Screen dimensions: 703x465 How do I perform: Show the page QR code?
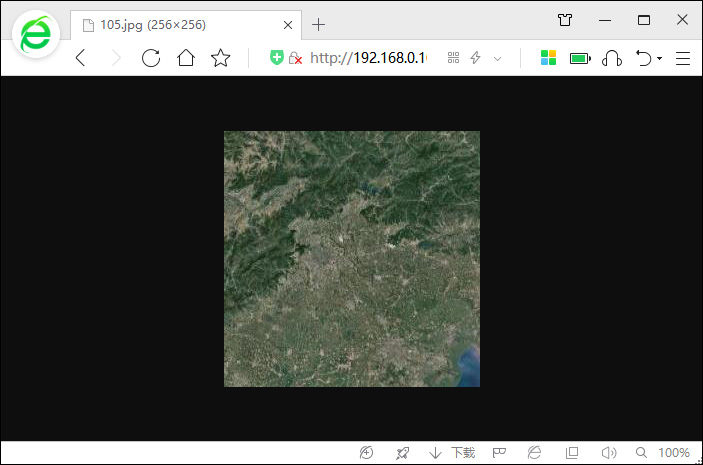click(453, 58)
